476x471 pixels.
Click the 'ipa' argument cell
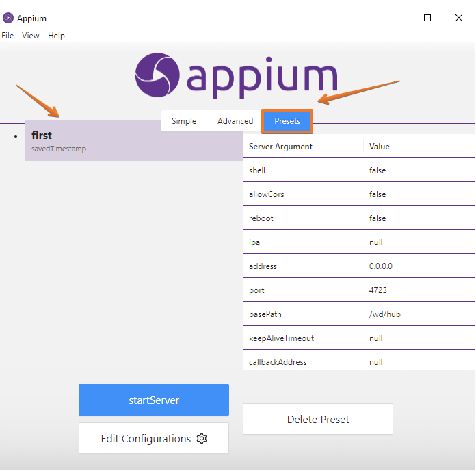point(303,242)
